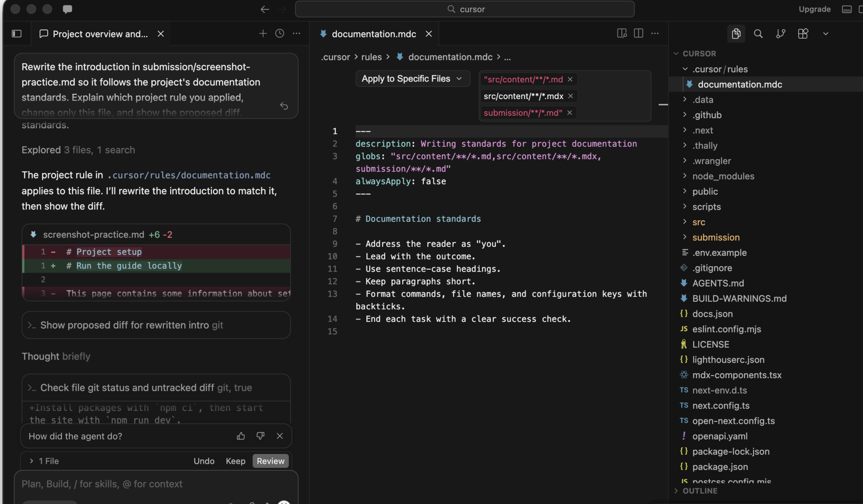
Task: Open the rule preview layout icon
Action: pyautogui.click(x=622, y=33)
